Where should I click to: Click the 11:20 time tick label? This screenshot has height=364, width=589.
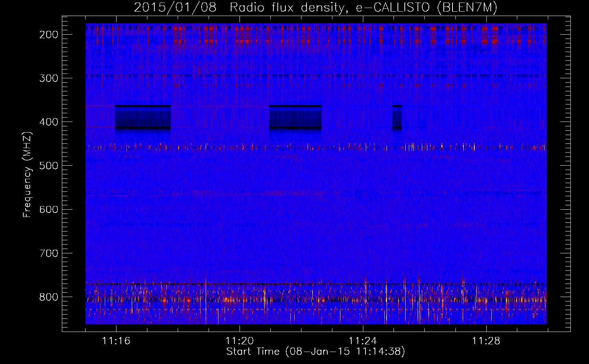[x=240, y=341]
